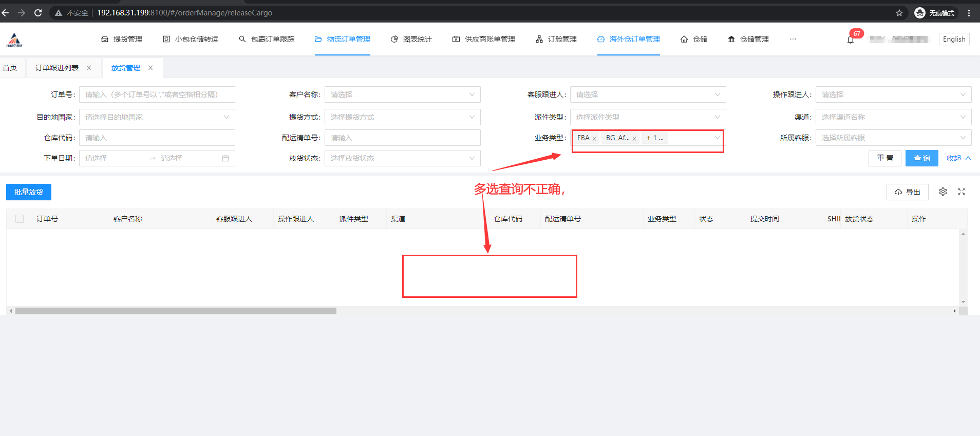Tick the select-all orders checkbox

click(20, 219)
